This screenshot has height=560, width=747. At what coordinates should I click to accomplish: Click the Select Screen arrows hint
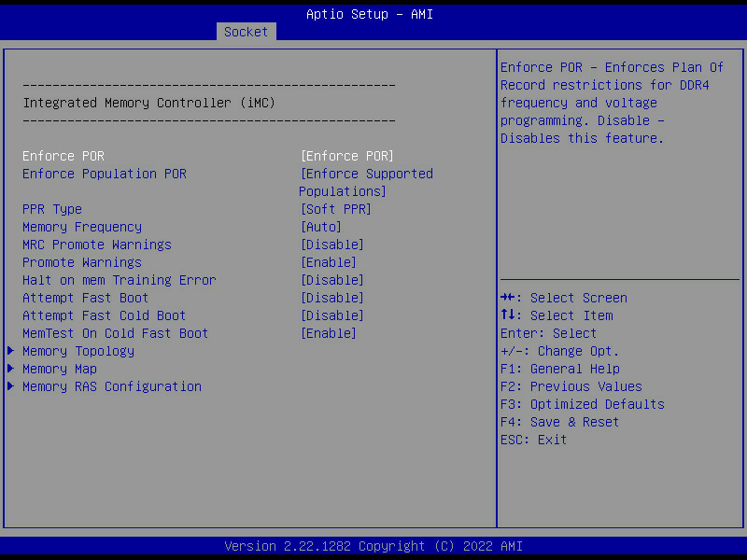click(564, 298)
